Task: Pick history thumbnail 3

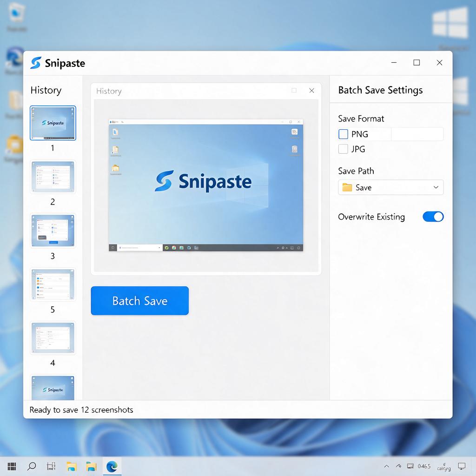Action: tap(53, 231)
